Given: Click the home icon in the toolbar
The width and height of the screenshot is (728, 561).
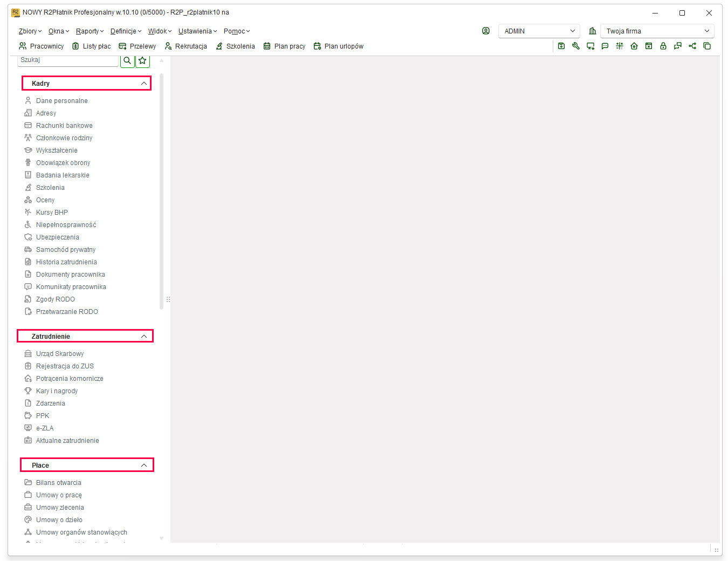Looking at the screenshot, I should (x=634, y=46).
